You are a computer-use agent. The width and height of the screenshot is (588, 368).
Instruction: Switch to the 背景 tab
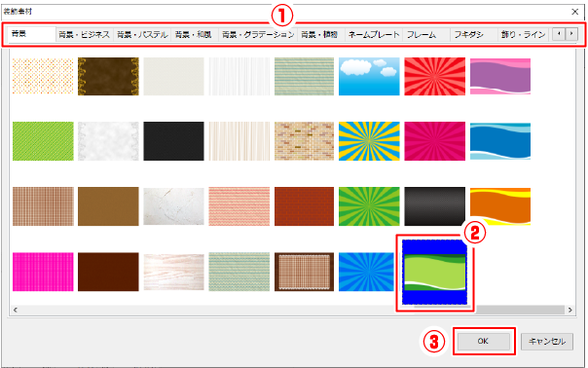32,34
